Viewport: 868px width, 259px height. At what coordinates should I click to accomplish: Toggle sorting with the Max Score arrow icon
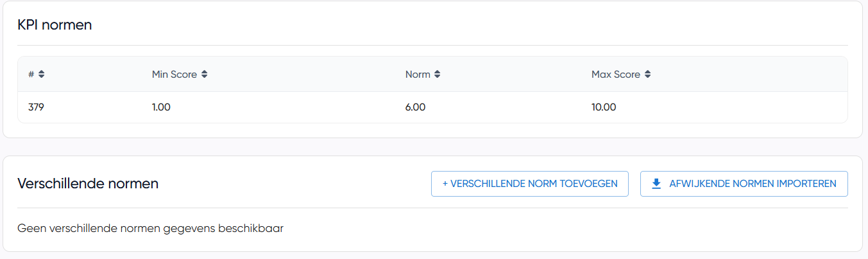tap(647, 75)
